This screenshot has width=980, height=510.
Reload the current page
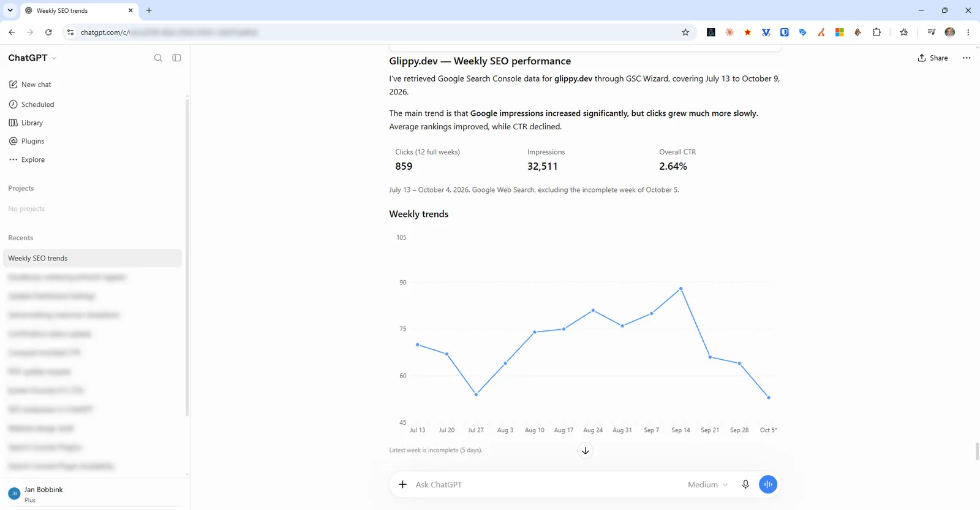(48, 32)
